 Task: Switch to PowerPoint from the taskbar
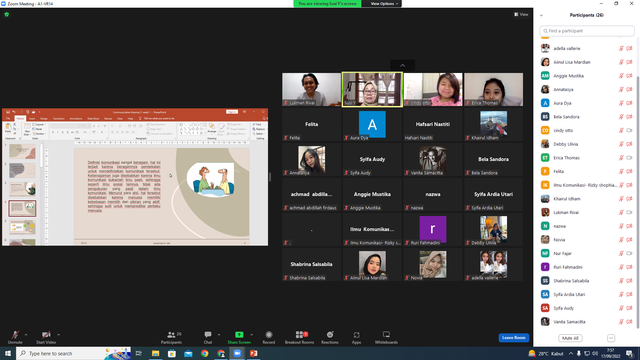click(253, 353)
